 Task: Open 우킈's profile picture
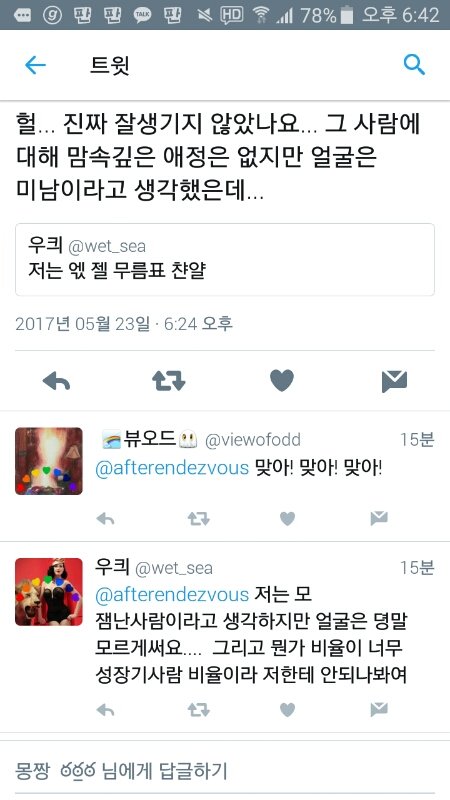[49, 592]
